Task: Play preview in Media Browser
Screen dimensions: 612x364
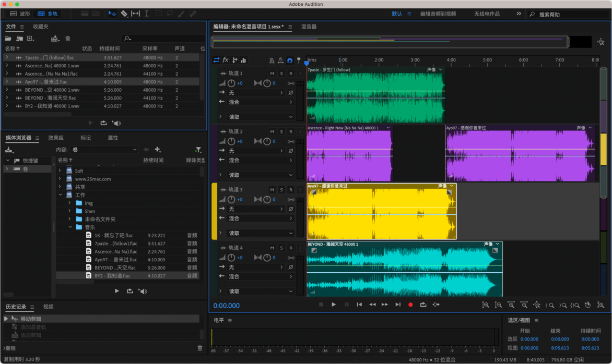Action: pyautogui.click(x=116, y=291)
